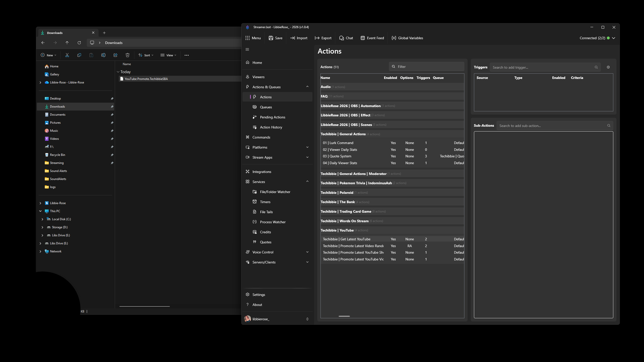Open the libbierose_ account switcher chevron
Screen dimensions: 644x362
(307, 319)
